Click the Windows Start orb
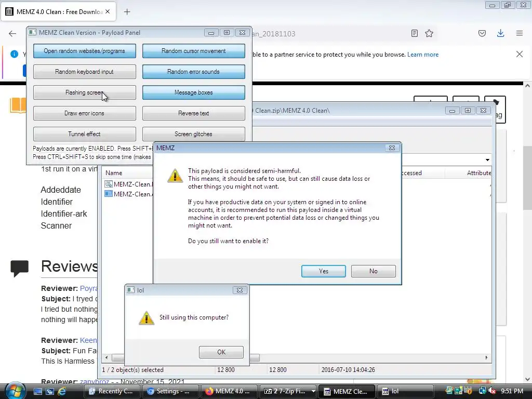This screenshot has width=532, height=399. click(x=15, y=391)
